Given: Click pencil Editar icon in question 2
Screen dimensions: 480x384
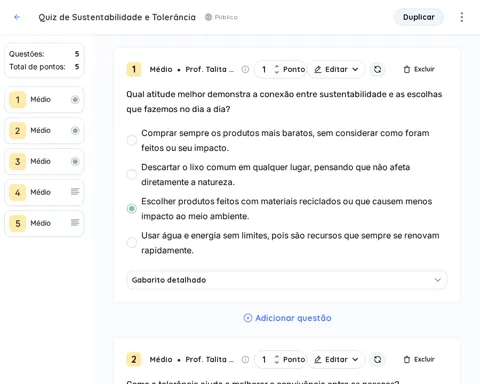Looking at the screenshot, I should tap(318, 359).
